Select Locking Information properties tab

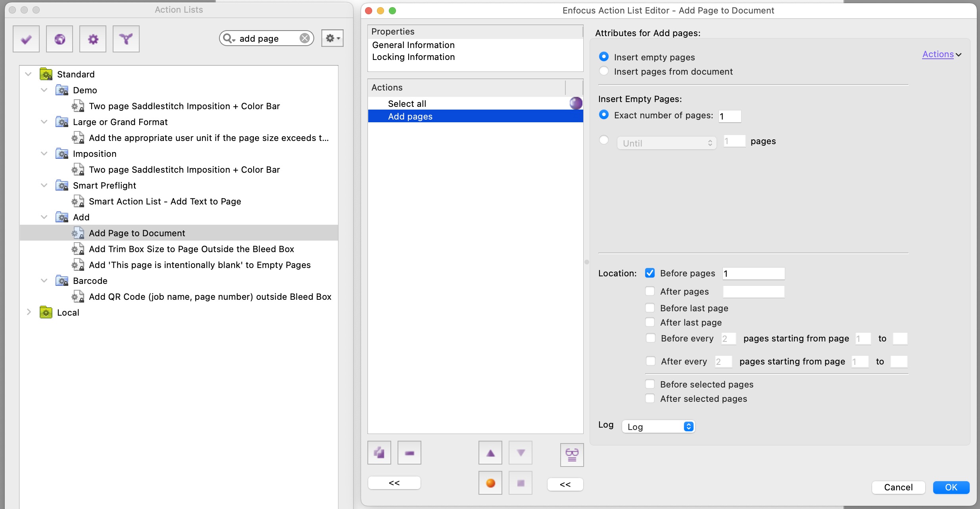coord(414,56)
